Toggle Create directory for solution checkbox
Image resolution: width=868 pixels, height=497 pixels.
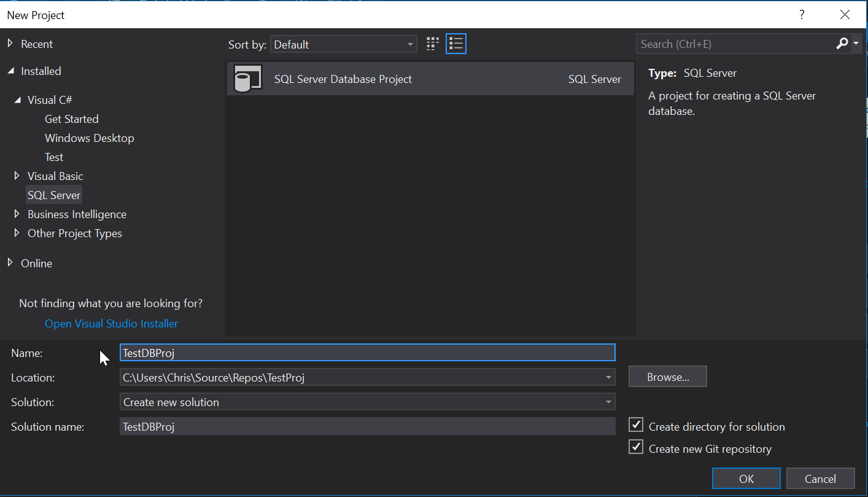[636, 425]
